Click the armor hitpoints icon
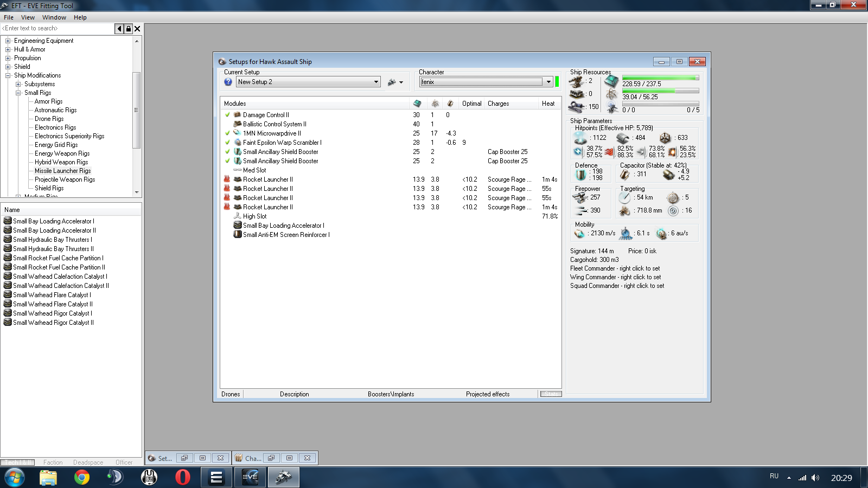Image resolution: width=868 pixels, height=488 pixels. coord(623,138)
